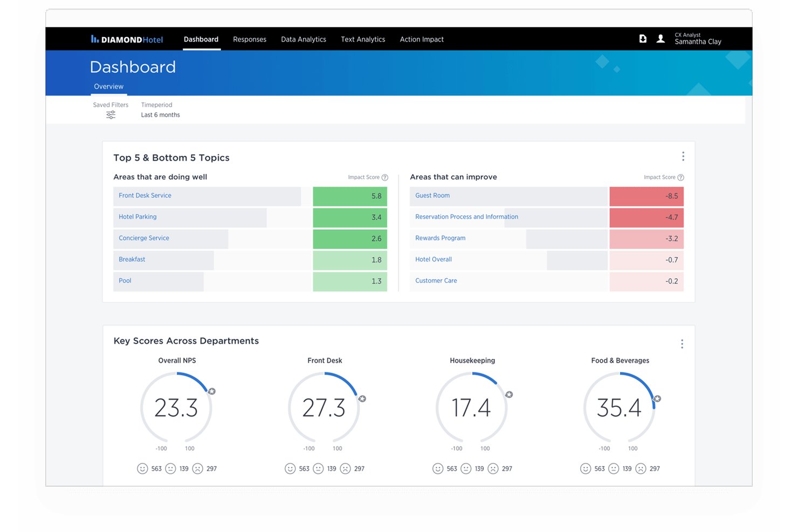Viewport: 798px width, 532px height.
Task: Click the red -4.7 impact score cell
Action: click(x=646, y=217)
